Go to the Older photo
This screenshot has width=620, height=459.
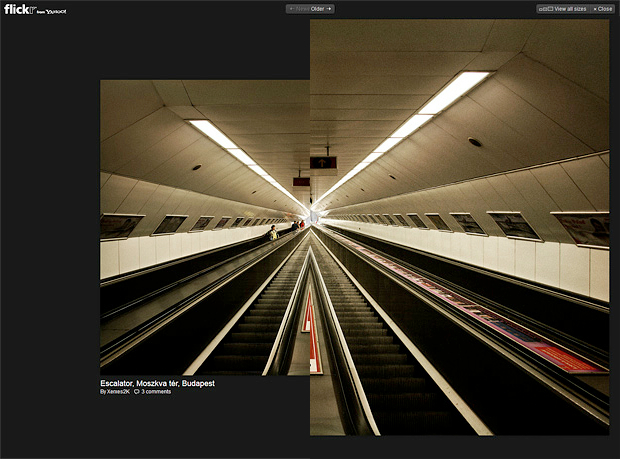tap(321, 9)
